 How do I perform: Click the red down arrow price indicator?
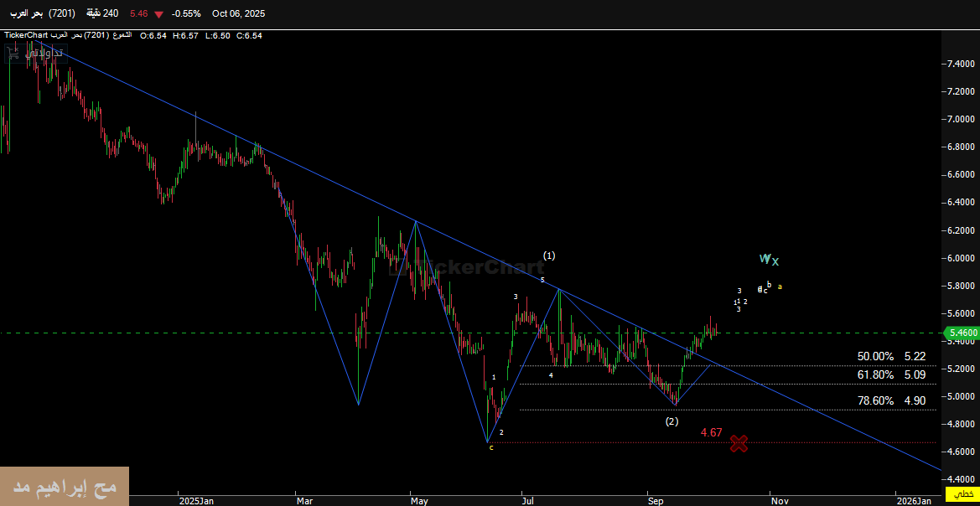click(x=158, y=14)
